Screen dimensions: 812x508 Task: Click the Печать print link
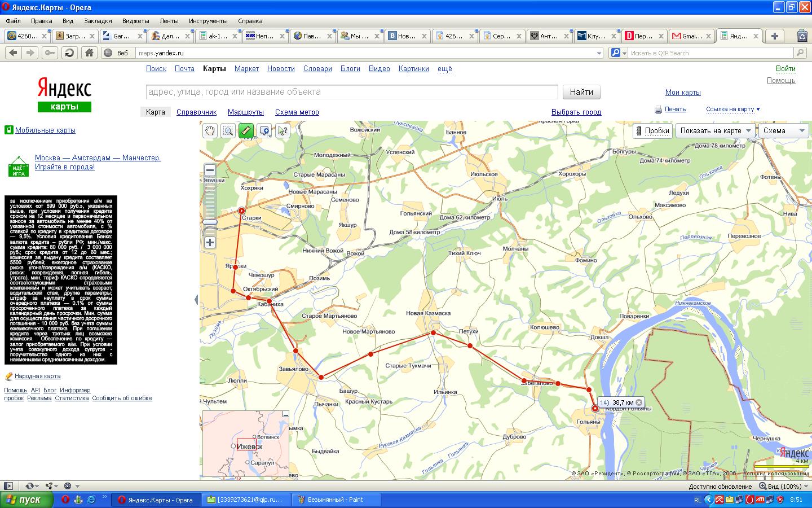[x=675, y=109]
